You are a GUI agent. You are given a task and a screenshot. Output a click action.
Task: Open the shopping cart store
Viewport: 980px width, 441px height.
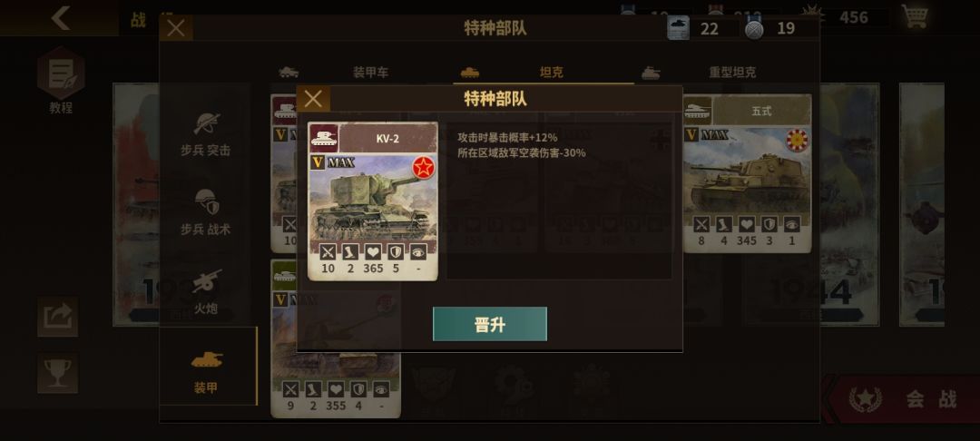tap(915, 16)
